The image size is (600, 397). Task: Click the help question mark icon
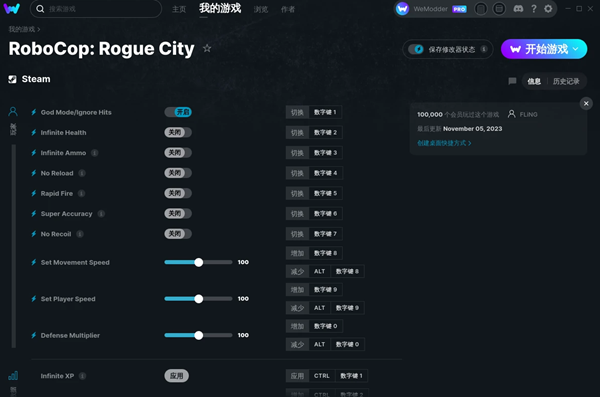(534, 9)
